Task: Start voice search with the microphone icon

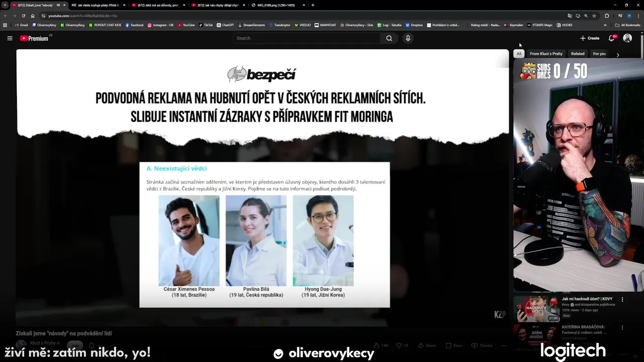Action: coord(408,38)
